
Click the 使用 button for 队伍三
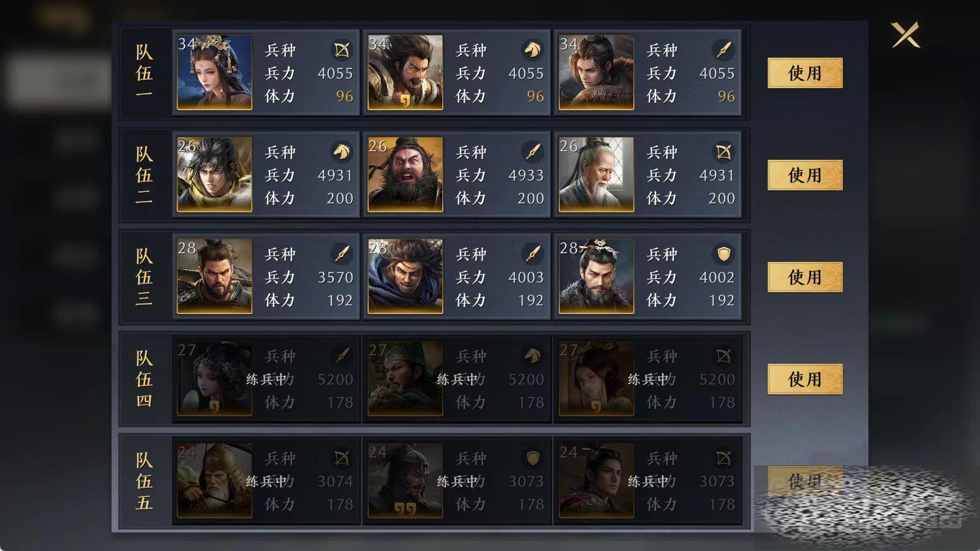805,277
